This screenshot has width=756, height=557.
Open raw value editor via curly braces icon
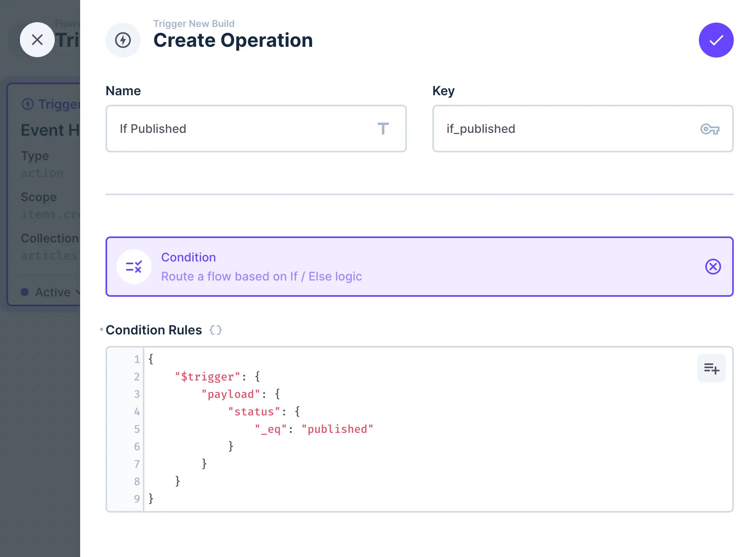pos(215,330)
